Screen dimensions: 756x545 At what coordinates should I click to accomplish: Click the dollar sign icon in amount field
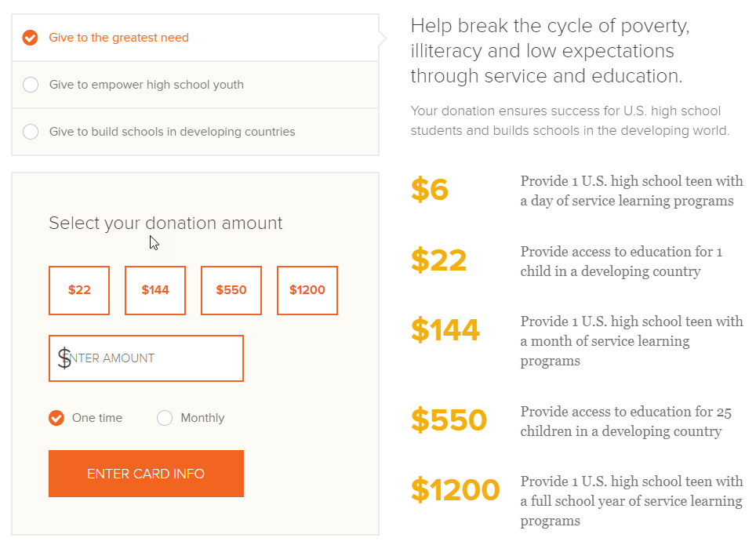click(64, 358)
